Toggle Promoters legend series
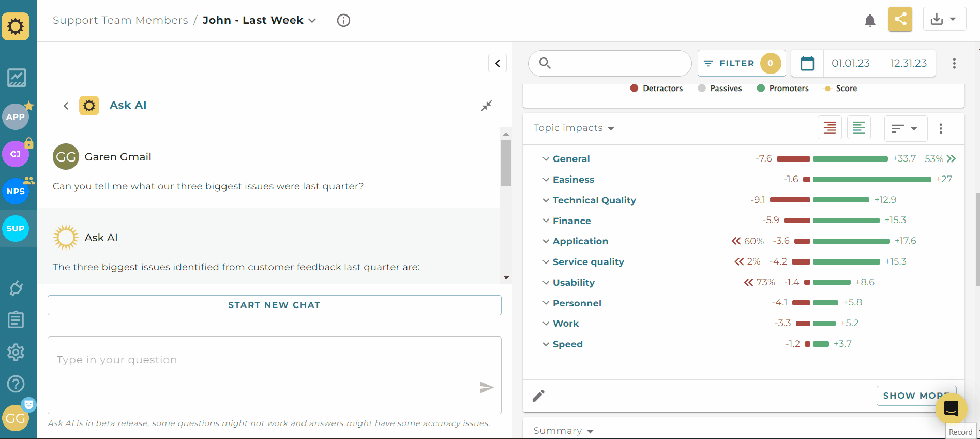The height and width of the screenshot is (439, 980). 782,89
